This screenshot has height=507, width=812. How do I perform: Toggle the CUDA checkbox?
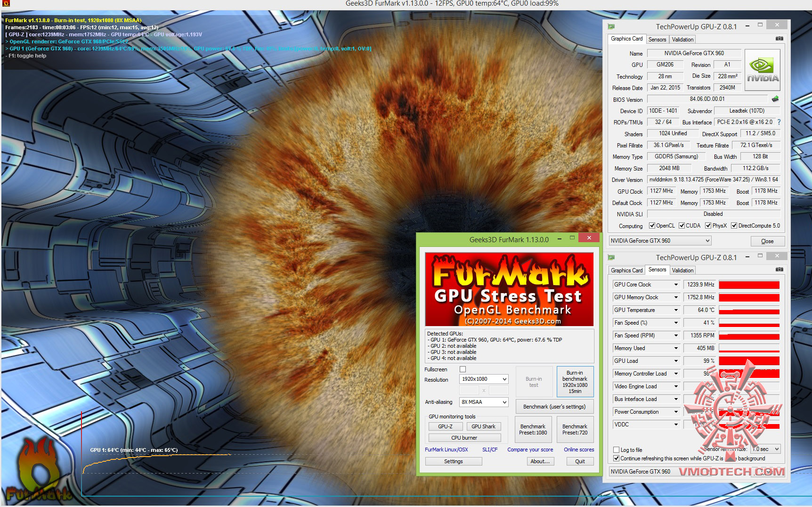pos(682,226)
